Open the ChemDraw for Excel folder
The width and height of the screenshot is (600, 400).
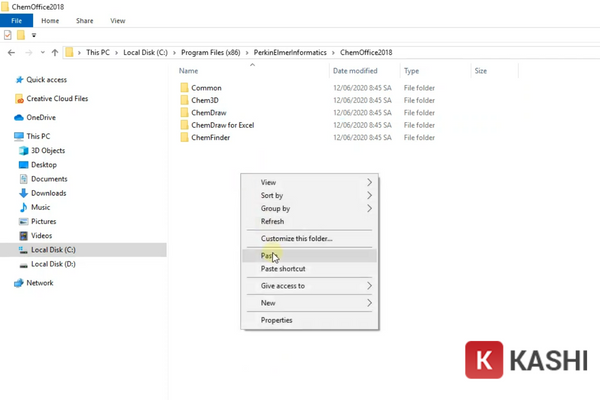pyautogui.click(x=224, y=125)
